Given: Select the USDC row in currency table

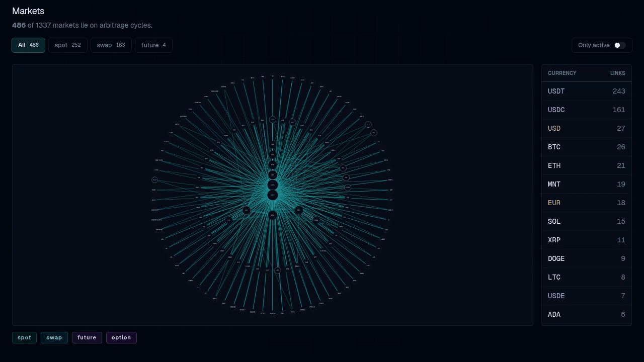Looking at the screenshot, I should 587,110.
